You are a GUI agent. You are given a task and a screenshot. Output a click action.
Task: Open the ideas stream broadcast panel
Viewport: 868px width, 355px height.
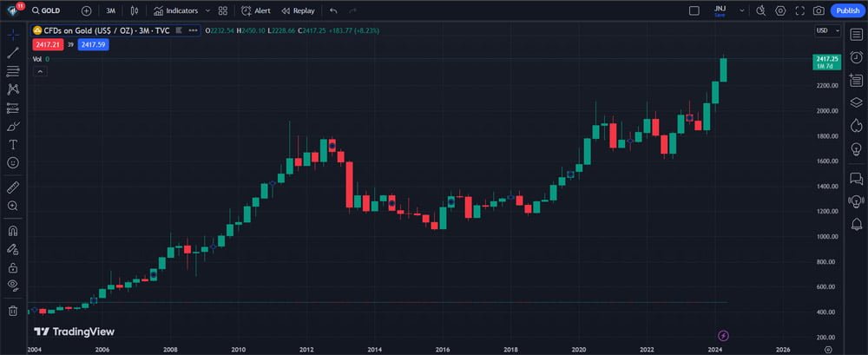tap(857, 201)
